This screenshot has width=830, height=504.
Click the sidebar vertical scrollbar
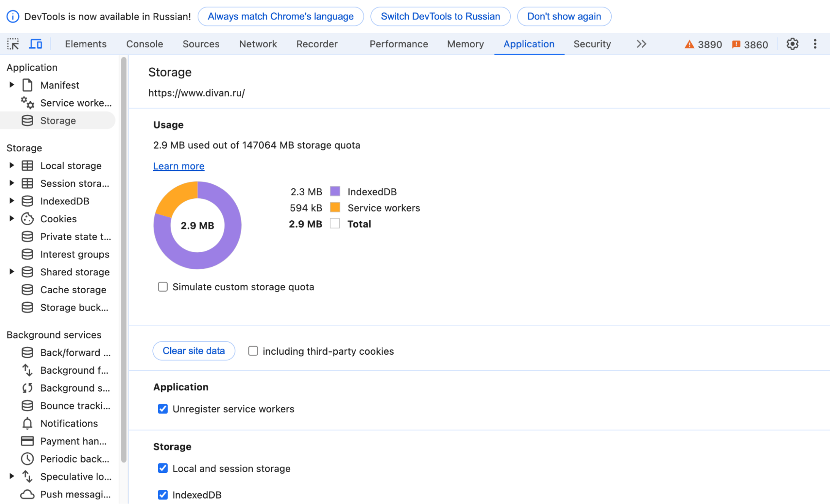pyautogui.click(x=123, y=259)
